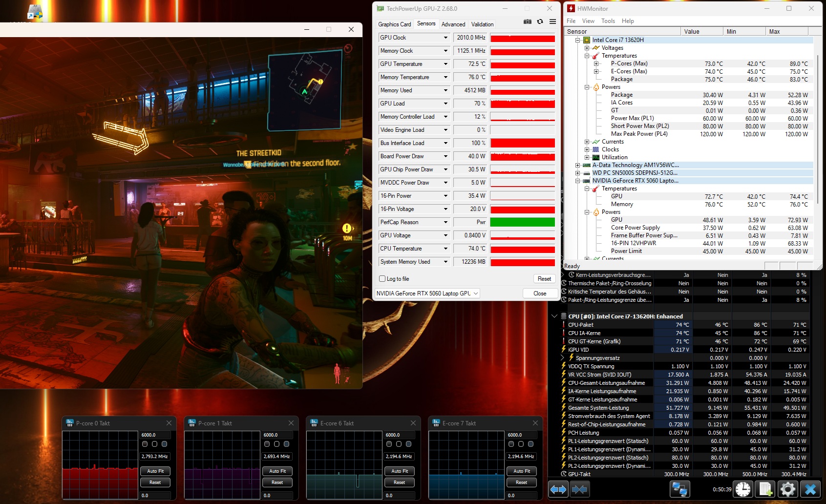
Task: Open the GPU-Z hamburger menu
Action: point(552,21)
